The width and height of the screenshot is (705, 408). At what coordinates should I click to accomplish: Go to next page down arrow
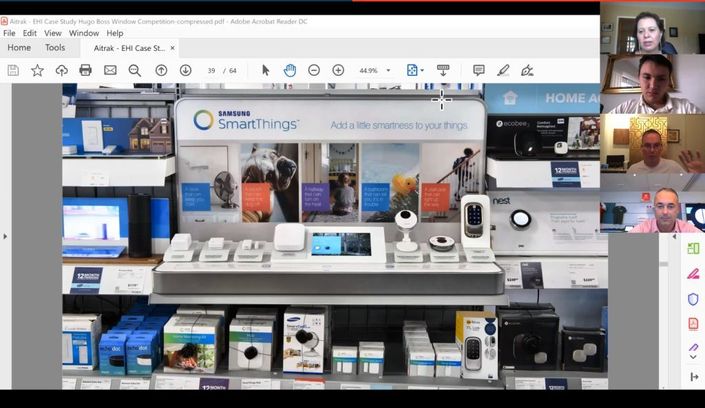click(186, 70)
